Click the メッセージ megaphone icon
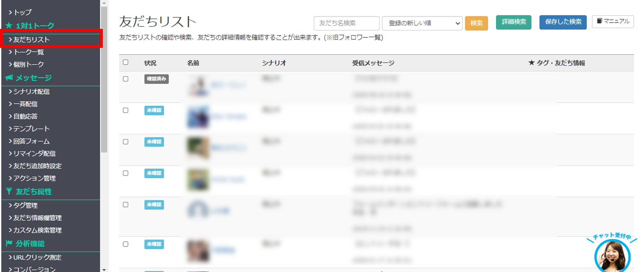 pos(9,77)
